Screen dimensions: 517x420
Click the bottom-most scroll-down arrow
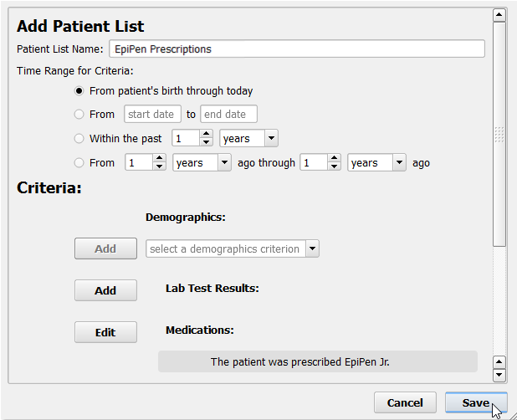(x=499, y=375)
